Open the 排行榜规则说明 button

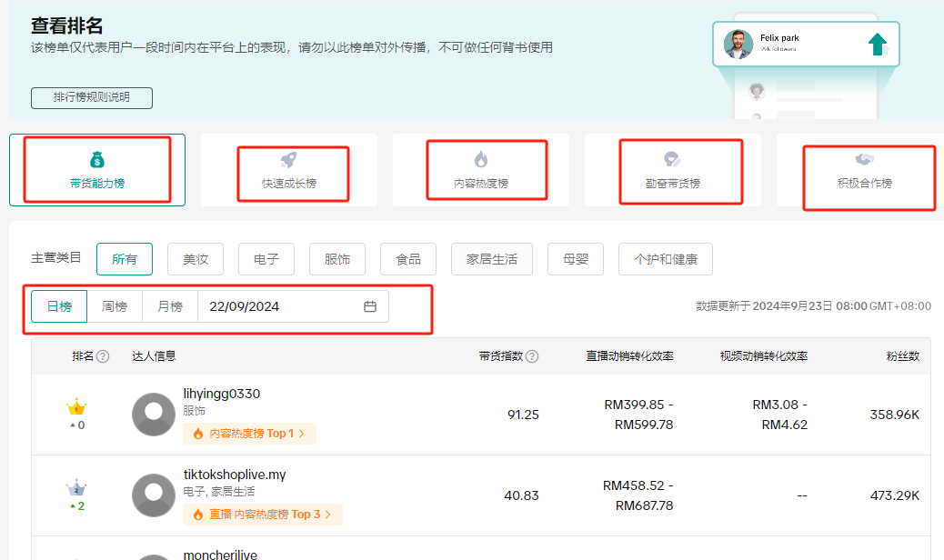click(91, 97)
